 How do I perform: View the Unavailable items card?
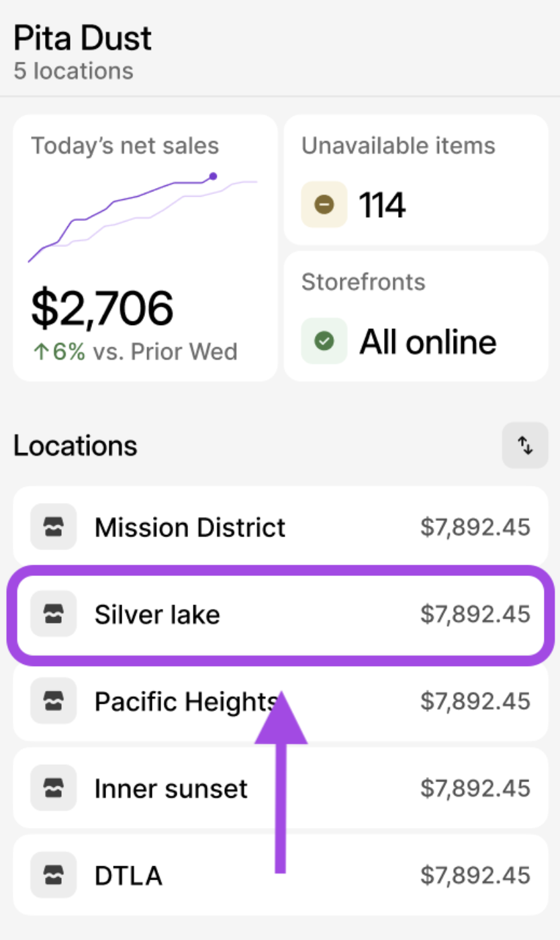(416, 180)
